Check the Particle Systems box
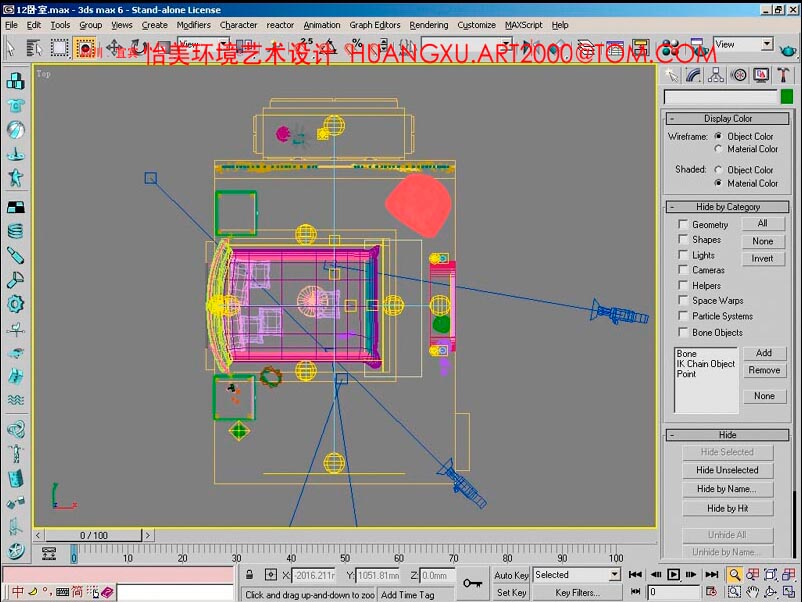The width and height of the screenshot is (802, 602). pos(682,316)
